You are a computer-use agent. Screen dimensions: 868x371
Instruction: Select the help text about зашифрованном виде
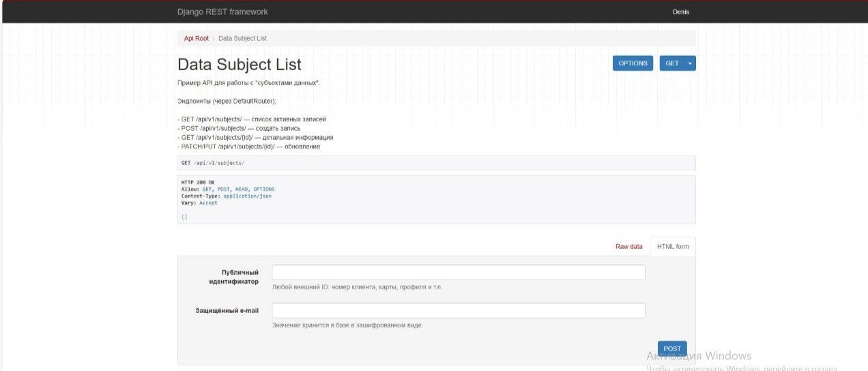(347, 325)
